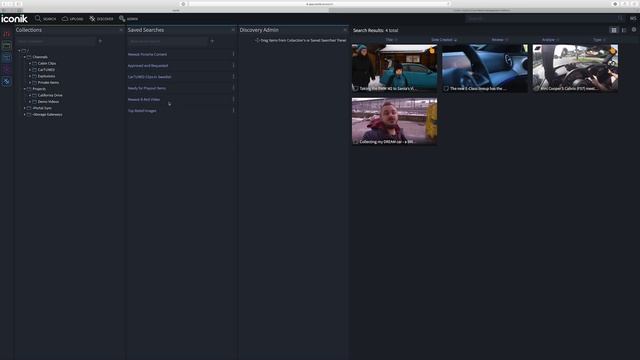Click the highlighted discovery icon in left sidebar
This screenshot has height=360, width=640.
pos(7,82)
